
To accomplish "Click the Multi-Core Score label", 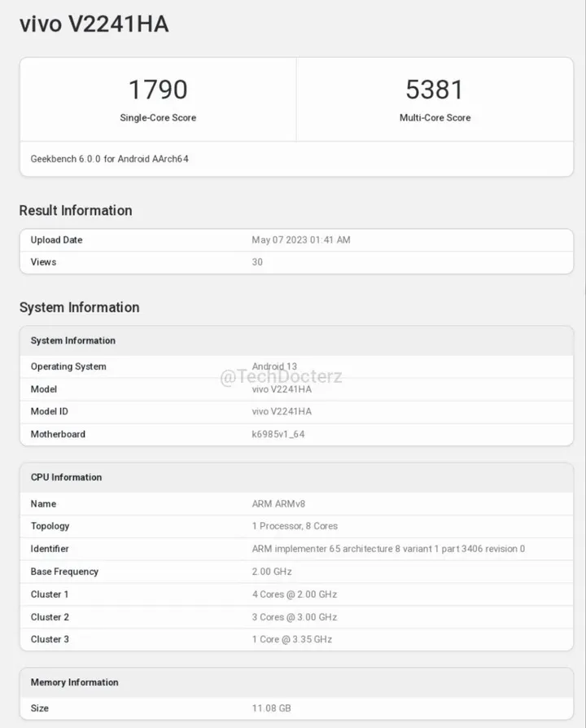I will tap(435, 118).
